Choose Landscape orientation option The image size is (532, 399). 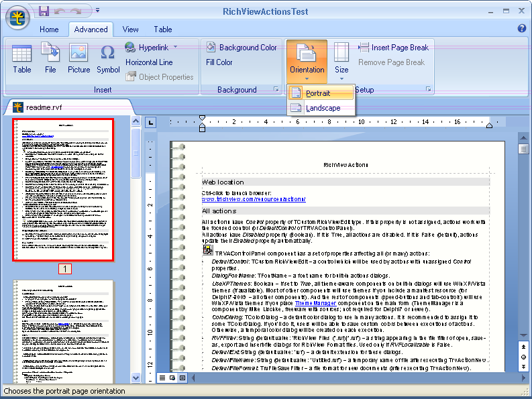[x=322, y=108]
